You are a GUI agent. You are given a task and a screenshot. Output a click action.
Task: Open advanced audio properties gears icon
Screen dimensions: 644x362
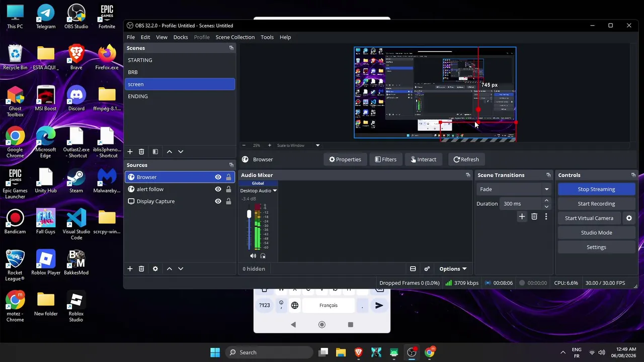click(427, 268)
